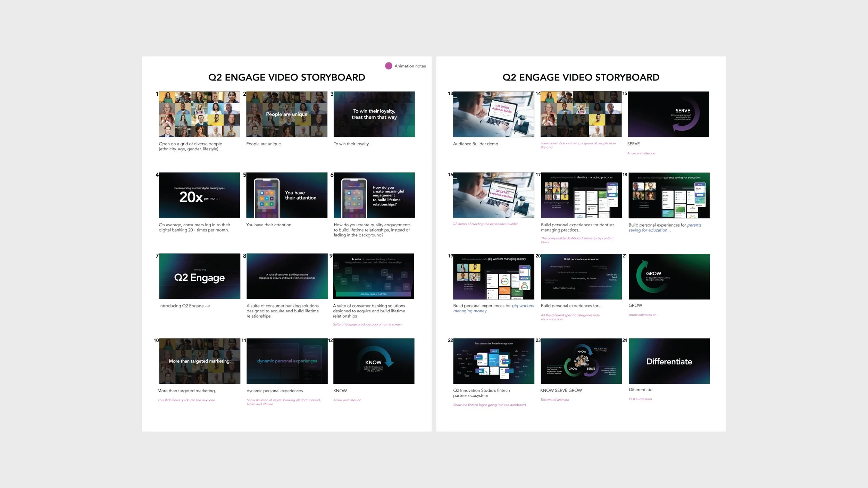The image size is (868, 488).
Task: Click the "Animation notes" legend label
Action: click(x=410, y=66)
